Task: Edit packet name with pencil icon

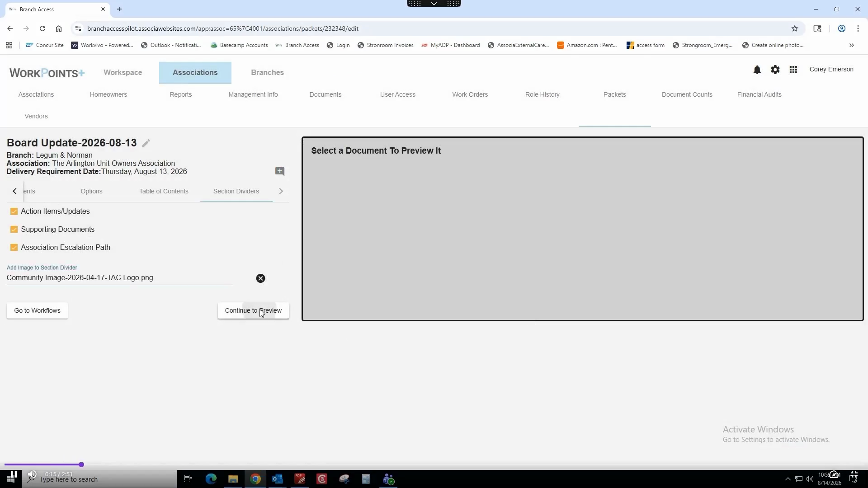Action: point(146,143)
